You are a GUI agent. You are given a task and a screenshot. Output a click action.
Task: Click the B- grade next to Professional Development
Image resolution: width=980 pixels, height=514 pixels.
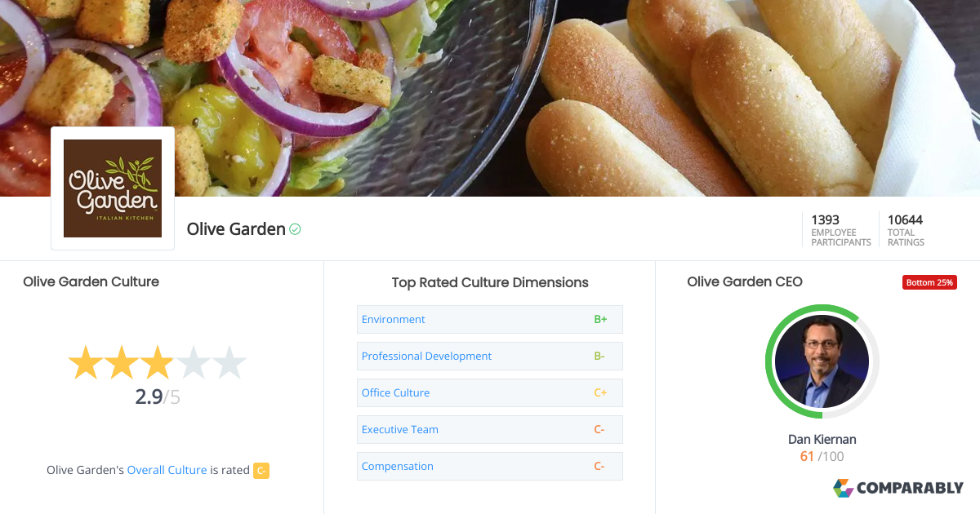tap(599, 356)
